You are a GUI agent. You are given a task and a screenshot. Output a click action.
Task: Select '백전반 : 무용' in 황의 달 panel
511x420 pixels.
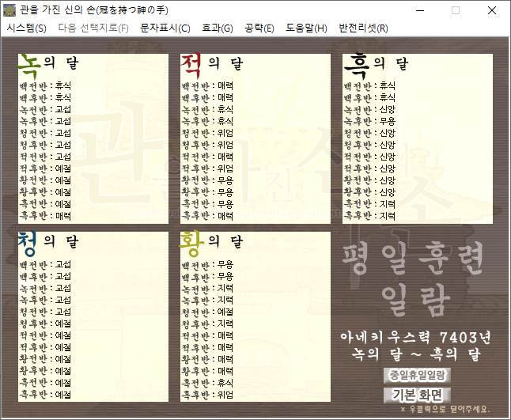click(x=207, y=265)
